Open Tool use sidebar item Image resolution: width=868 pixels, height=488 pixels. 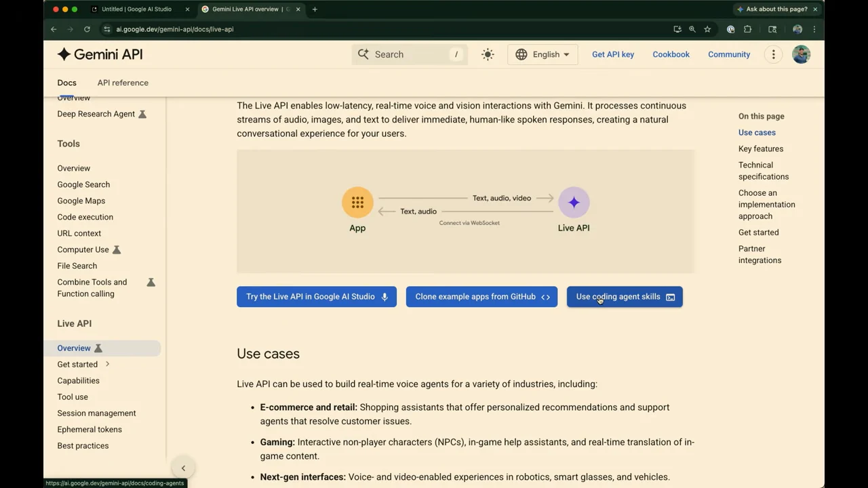(x=73, y=396)
